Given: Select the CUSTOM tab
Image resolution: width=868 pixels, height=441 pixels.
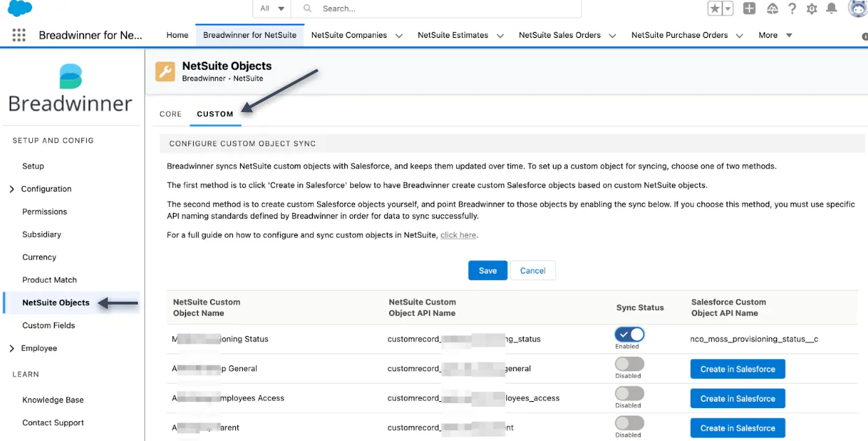Looking at the screenshot, I should (215, 114).
